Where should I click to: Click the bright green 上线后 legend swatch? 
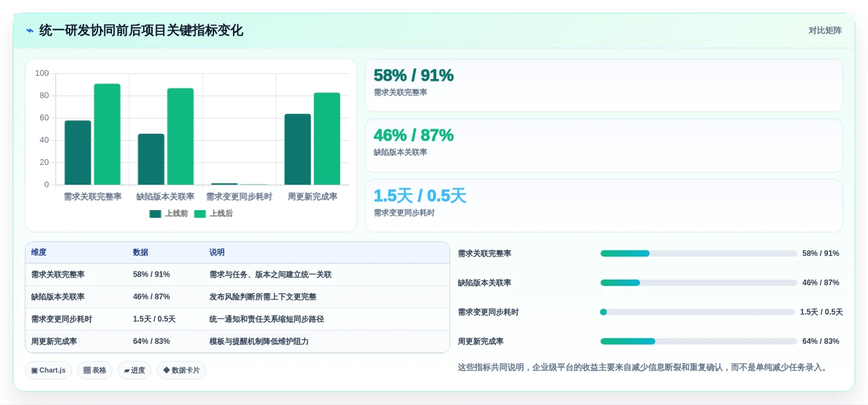200,214
